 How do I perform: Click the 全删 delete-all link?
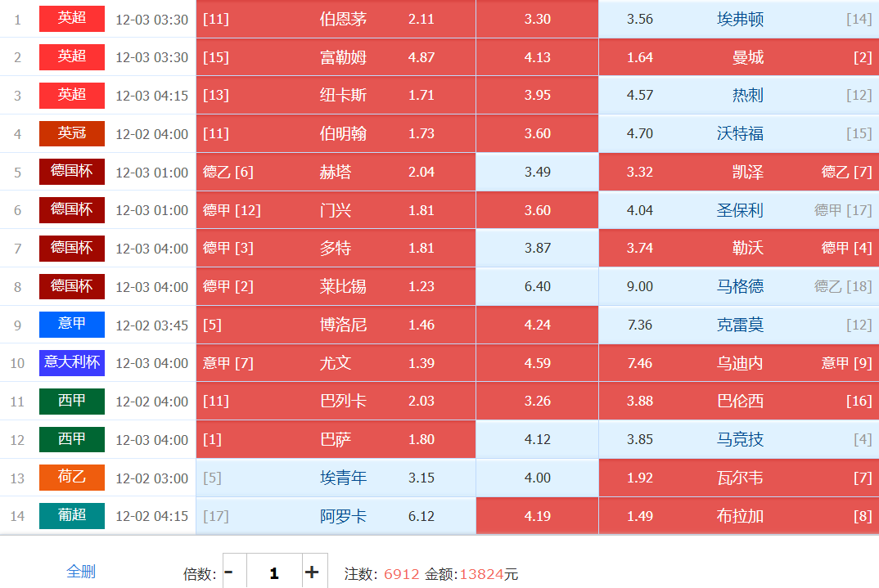click(x=81, y=572)
